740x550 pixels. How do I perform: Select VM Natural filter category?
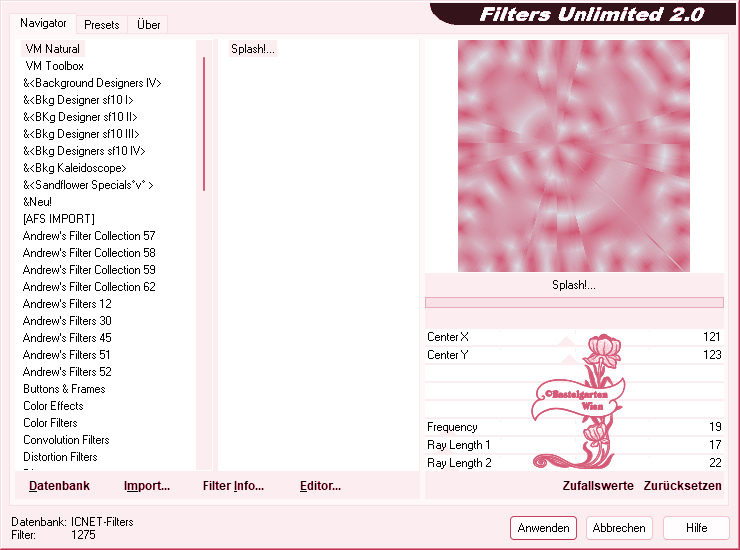(x=53, y=49)
